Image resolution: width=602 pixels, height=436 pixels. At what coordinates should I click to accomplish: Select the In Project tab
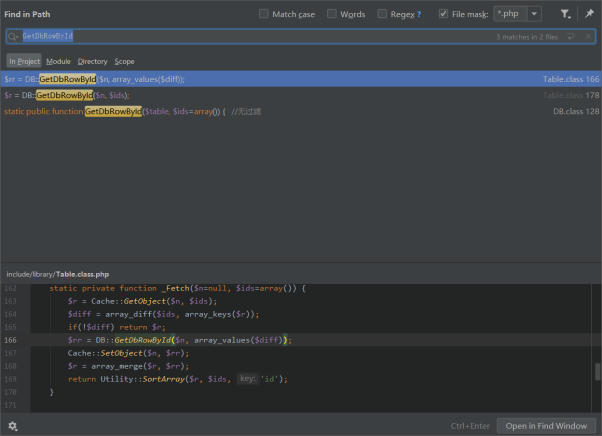tap(25, 61)
